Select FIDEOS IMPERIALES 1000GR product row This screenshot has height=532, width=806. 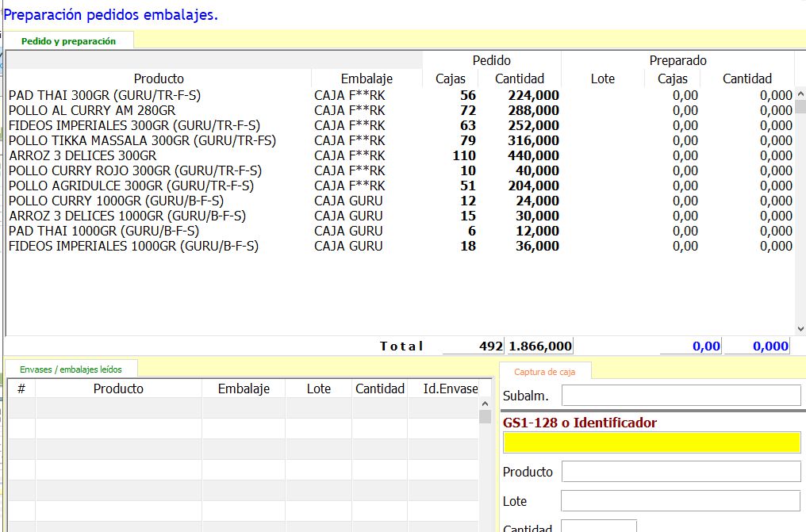133,247
